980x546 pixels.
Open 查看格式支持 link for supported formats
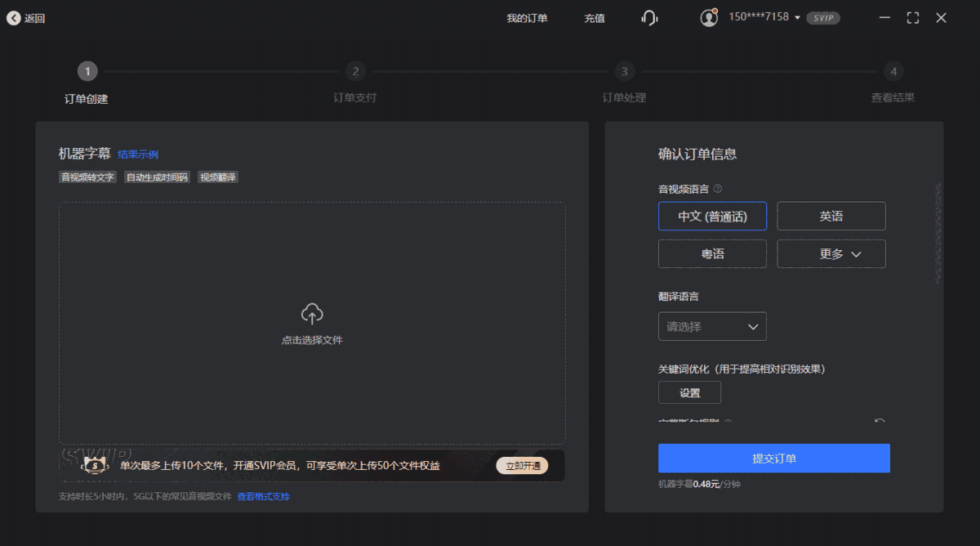click(265, 496)
